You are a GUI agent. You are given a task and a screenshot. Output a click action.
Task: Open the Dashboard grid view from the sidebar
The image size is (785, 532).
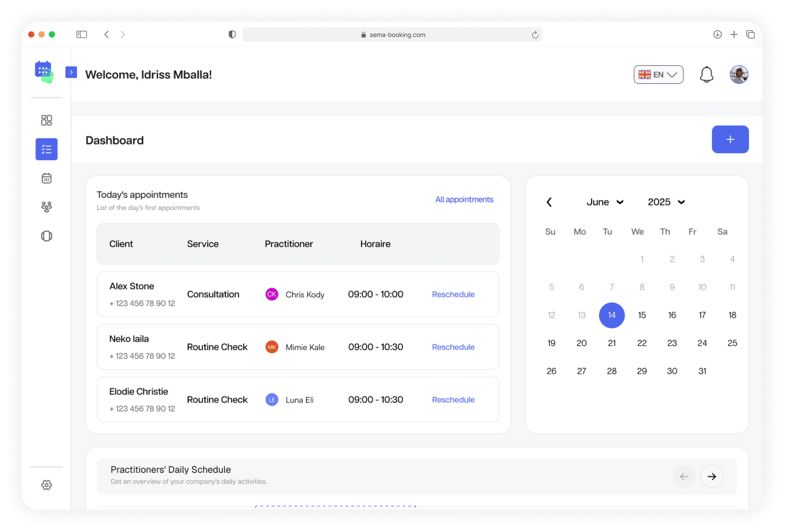pos(46,120)
